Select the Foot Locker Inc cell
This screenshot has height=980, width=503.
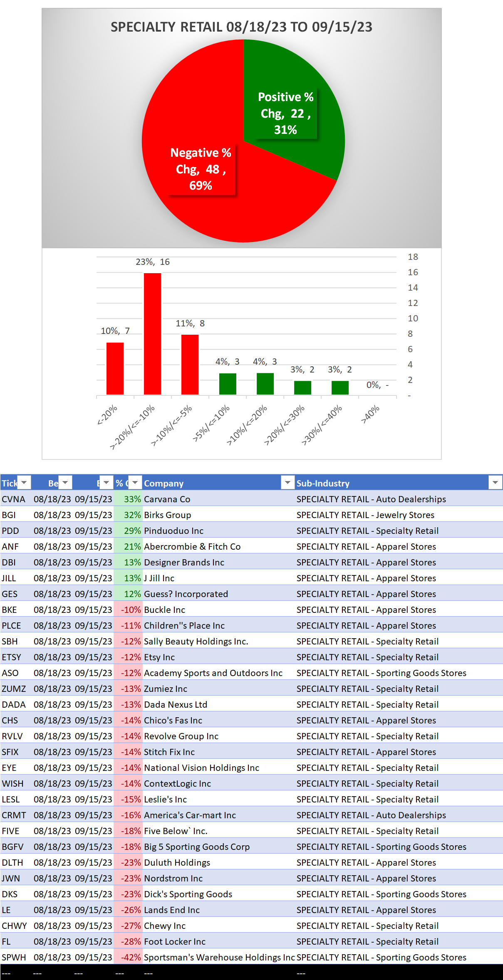[x=219, y=941]
